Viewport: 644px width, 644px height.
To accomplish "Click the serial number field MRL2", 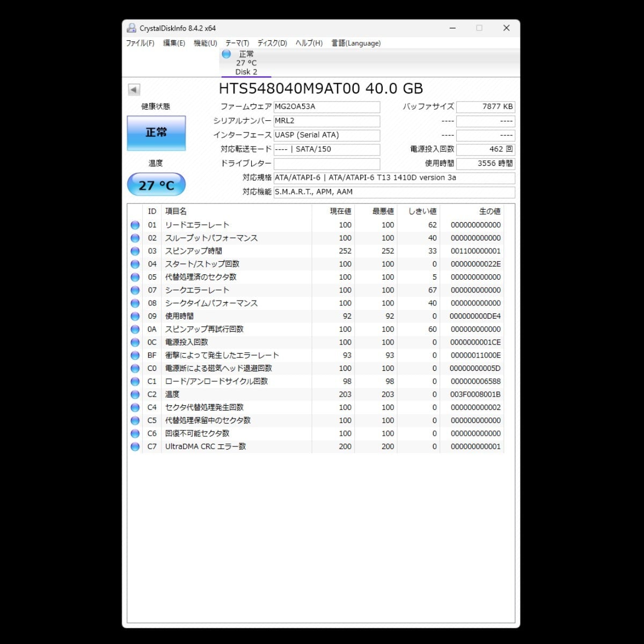I will 327,121.
